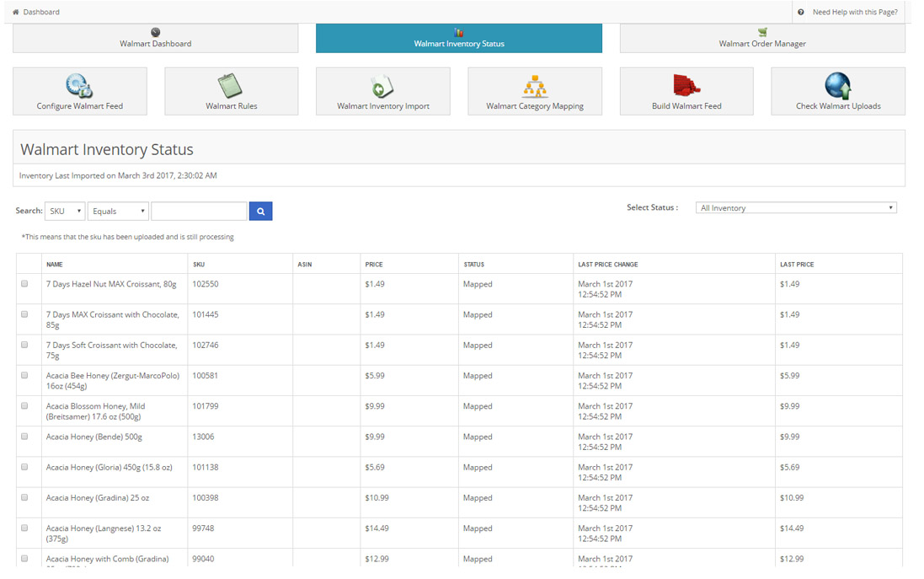Switch to Walmart Order Manager tab
Screen dimensions: 924x579
[x=762, y=38]
